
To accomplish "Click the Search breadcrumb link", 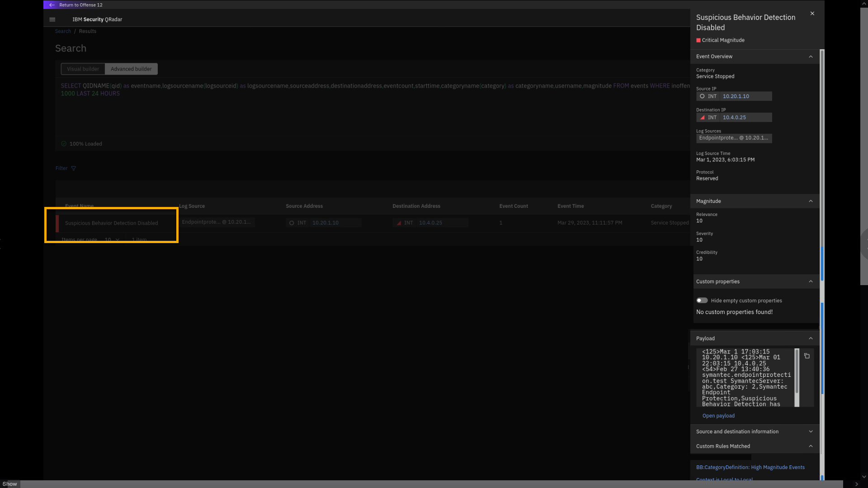I will [63, 31].
